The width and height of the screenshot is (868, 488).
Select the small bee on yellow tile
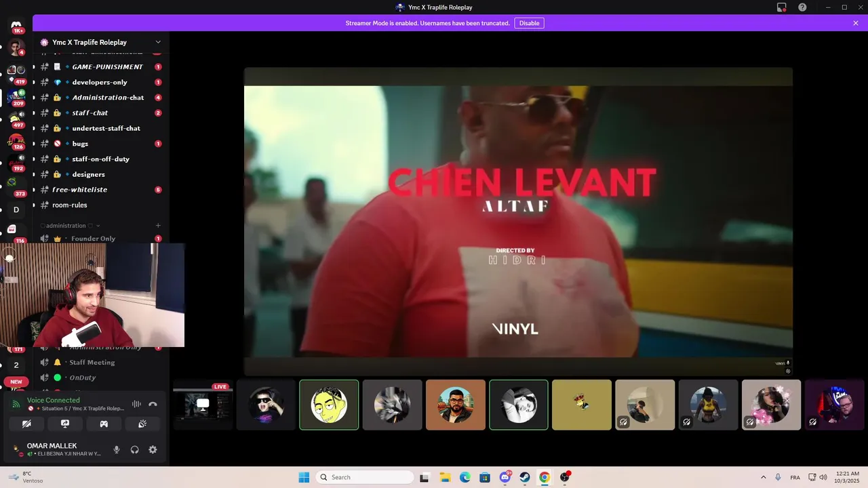(x=582, y=405)
